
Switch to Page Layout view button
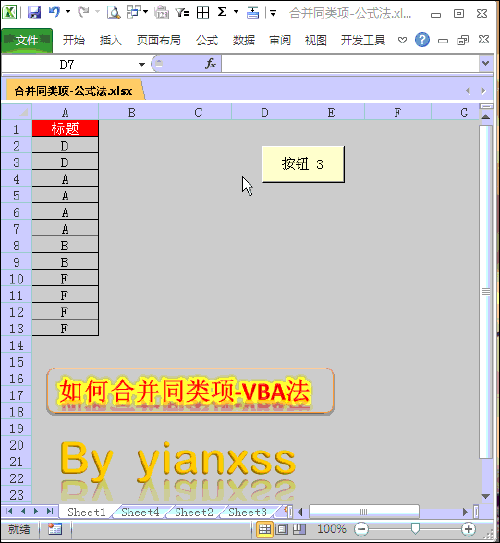click(282, 529)
